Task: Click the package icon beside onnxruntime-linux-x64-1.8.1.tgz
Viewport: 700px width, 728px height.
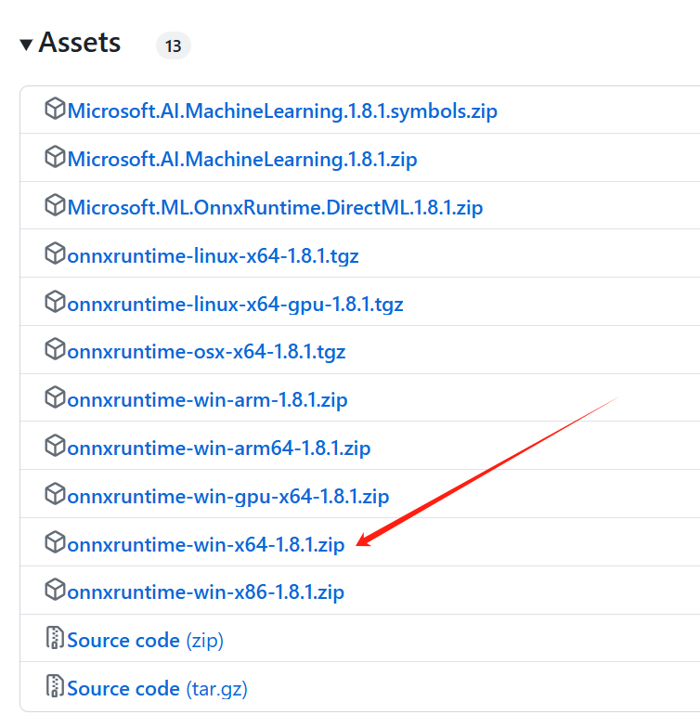Action: [x=55, y=254]
